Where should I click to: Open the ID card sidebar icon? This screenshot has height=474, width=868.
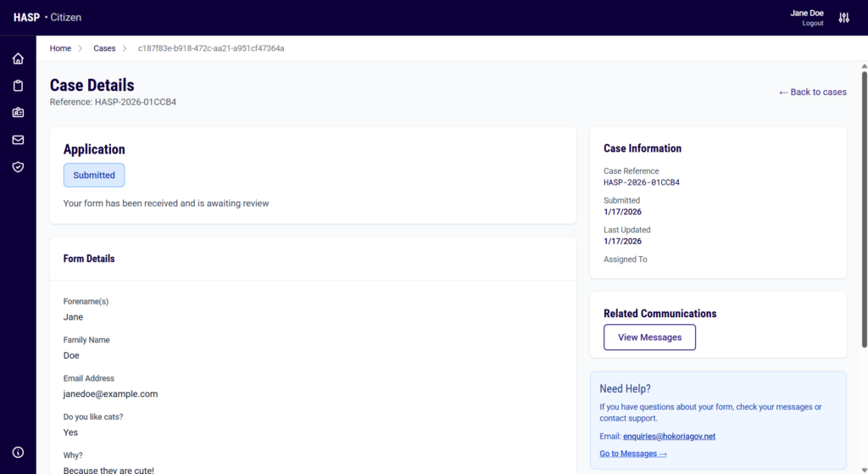pyautogui.click(x=18, y=113)
